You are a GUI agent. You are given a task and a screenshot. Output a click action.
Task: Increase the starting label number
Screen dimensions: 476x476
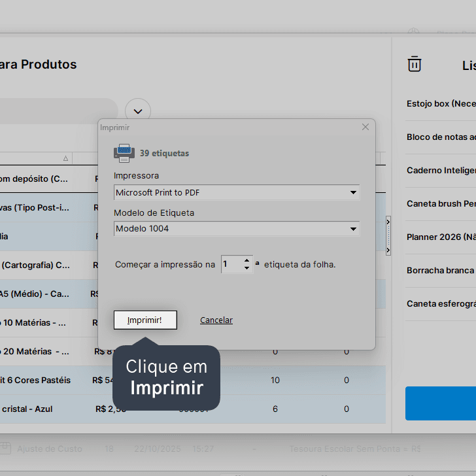[x=246, y=261]
